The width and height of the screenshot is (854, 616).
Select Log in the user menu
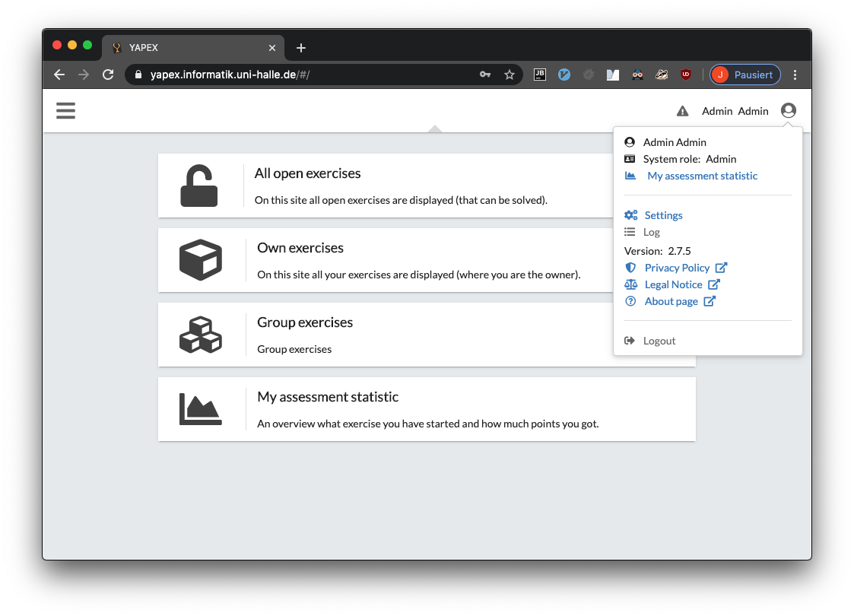coord(651,232)
